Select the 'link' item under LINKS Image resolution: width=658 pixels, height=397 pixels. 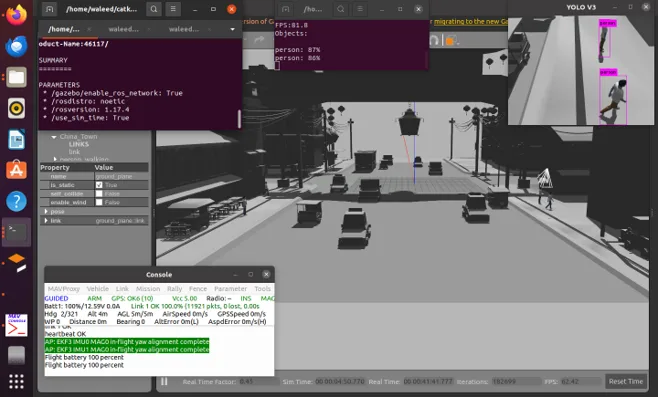pyautogui.click(x=74, y=152)
